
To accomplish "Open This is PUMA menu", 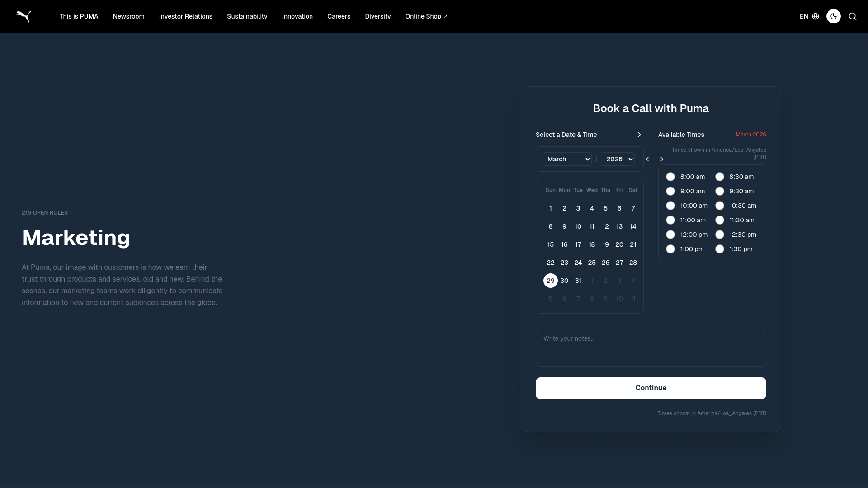I will point(79,16).
